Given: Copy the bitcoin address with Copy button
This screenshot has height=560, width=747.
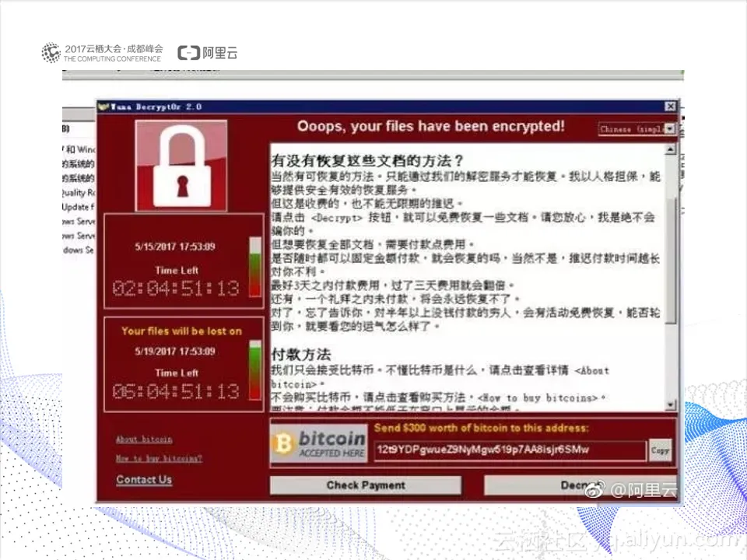Looking at the screenshot, I should pos(661,450).
